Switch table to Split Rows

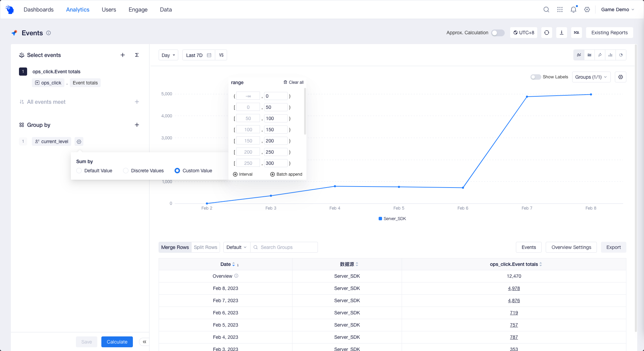pos(205,247)
